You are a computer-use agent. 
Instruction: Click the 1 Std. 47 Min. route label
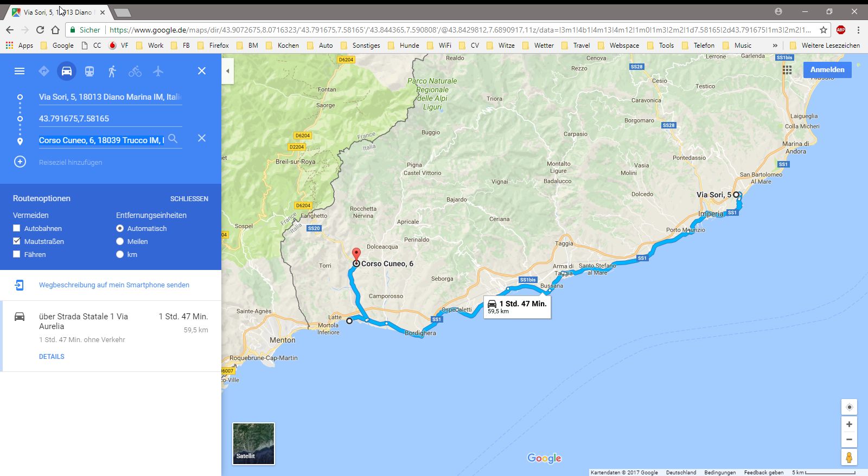coord(517,307)
